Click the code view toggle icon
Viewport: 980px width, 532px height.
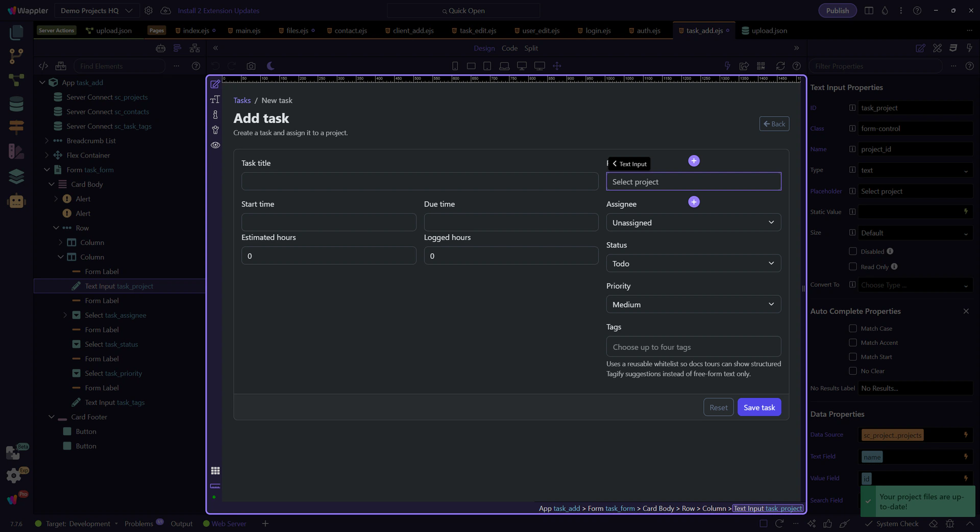[x=43, y=66]
